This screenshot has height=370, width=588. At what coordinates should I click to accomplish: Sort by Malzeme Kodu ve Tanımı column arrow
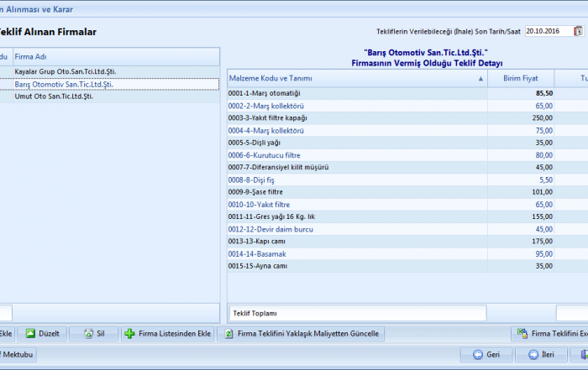481,78
